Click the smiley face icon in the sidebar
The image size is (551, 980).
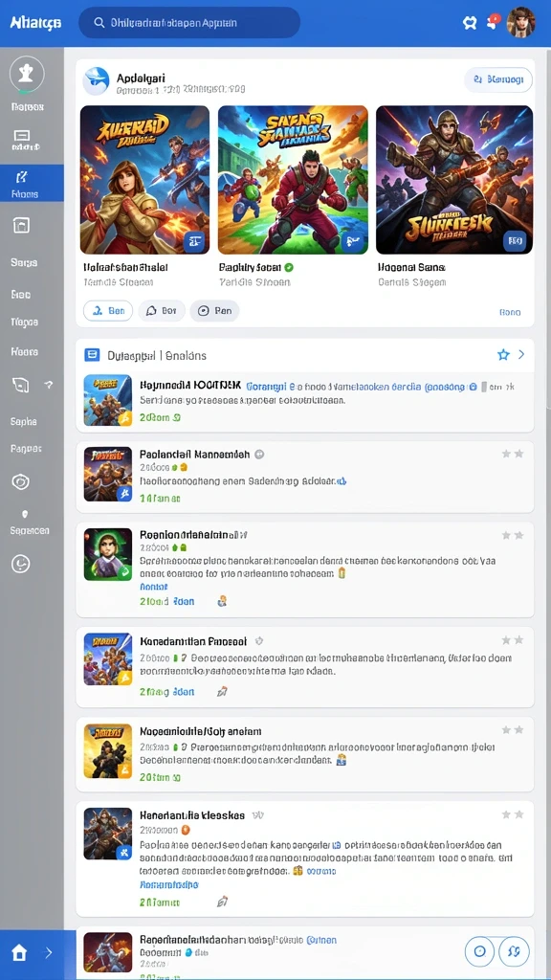(21, 565)
